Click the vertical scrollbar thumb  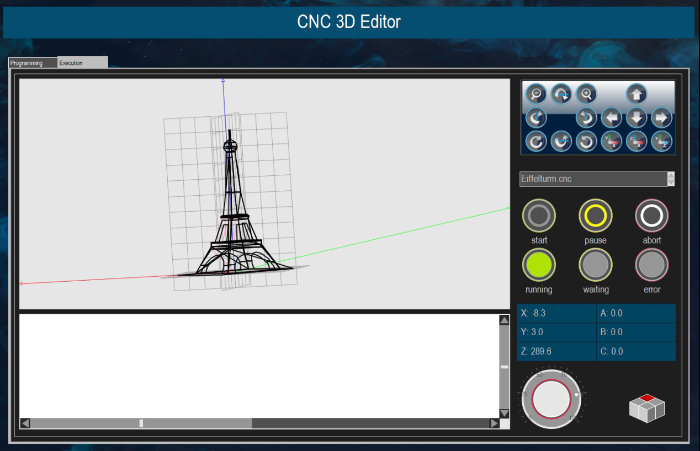tap(504, 367)
